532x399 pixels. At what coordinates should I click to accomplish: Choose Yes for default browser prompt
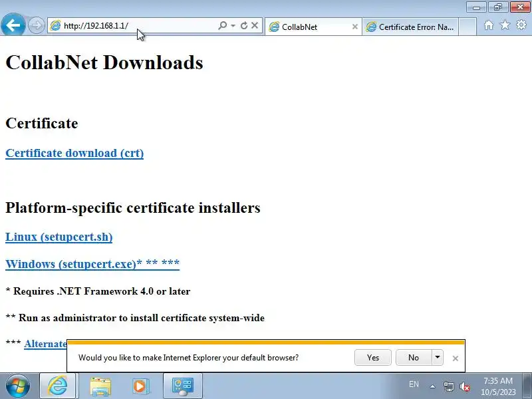pos(373,358)
